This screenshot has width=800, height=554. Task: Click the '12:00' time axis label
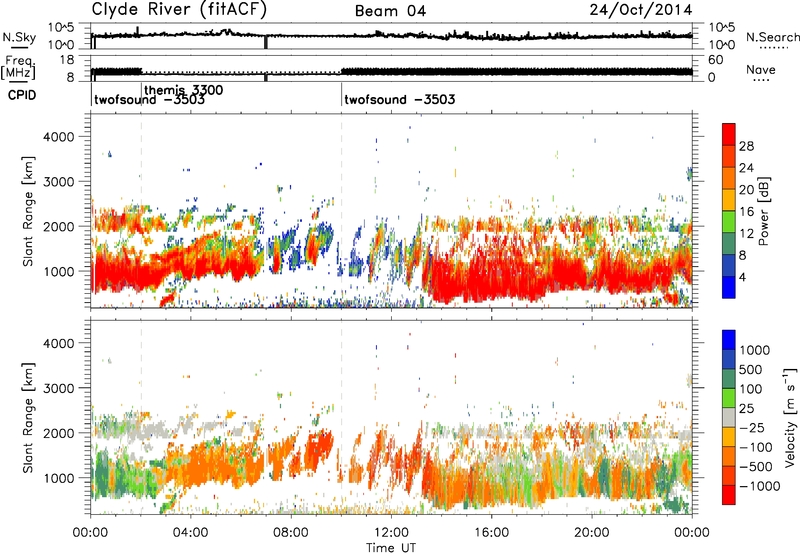click(x=391, y=533)
